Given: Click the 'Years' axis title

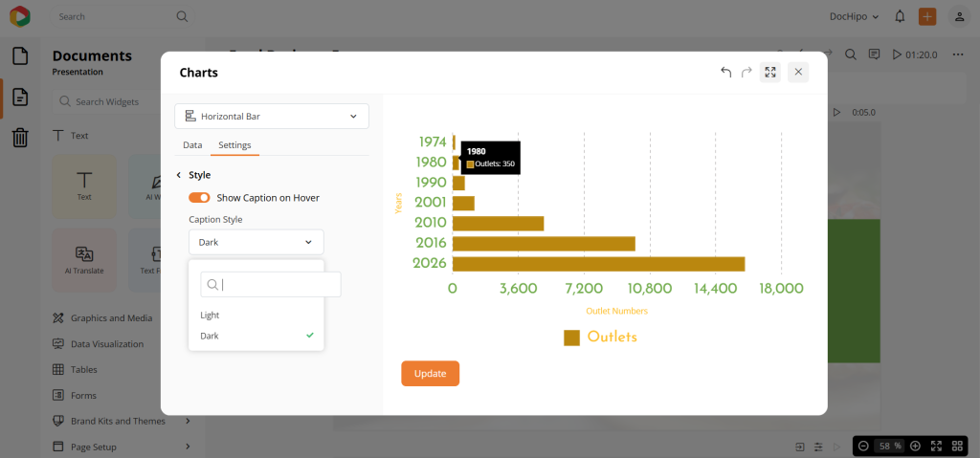Looking at the screenshot, I should click(x=398, y=203).
